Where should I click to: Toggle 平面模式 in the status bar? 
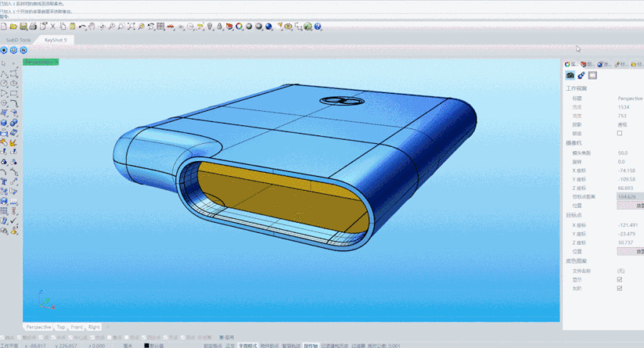pyautogui.click(x=248, y=345)
